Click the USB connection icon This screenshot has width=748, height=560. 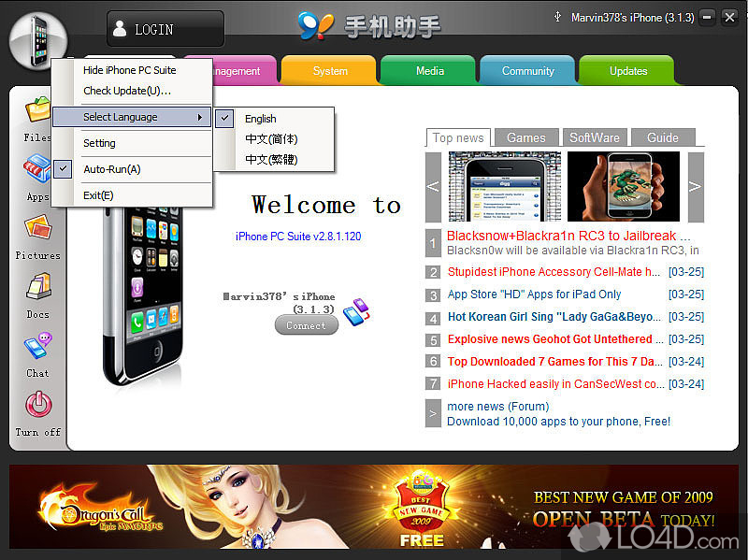pos(557,17)
